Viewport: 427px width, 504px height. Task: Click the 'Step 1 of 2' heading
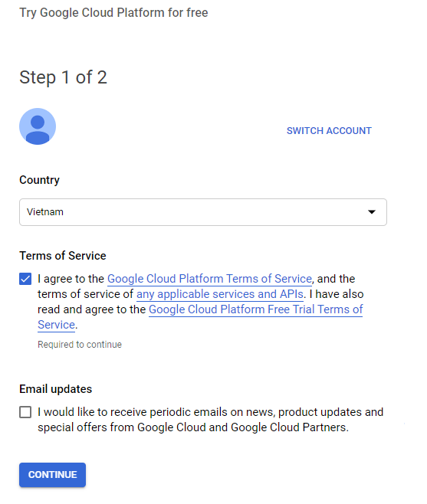point(63,77)
